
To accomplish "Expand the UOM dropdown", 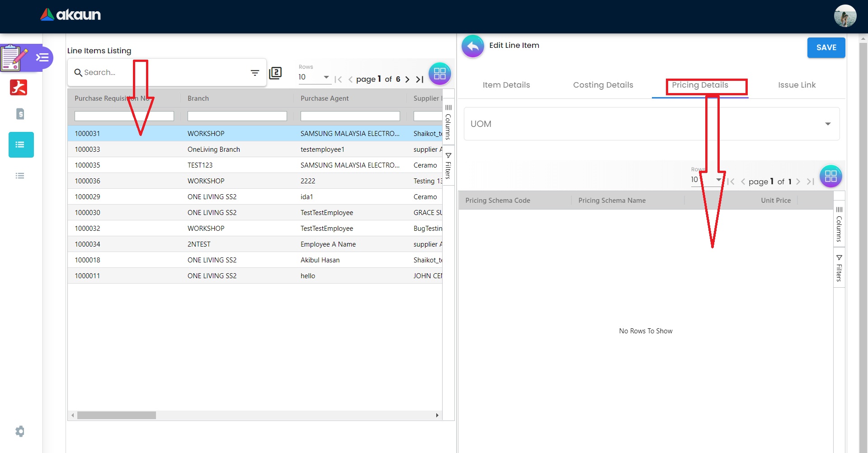I will click(827, 124).
